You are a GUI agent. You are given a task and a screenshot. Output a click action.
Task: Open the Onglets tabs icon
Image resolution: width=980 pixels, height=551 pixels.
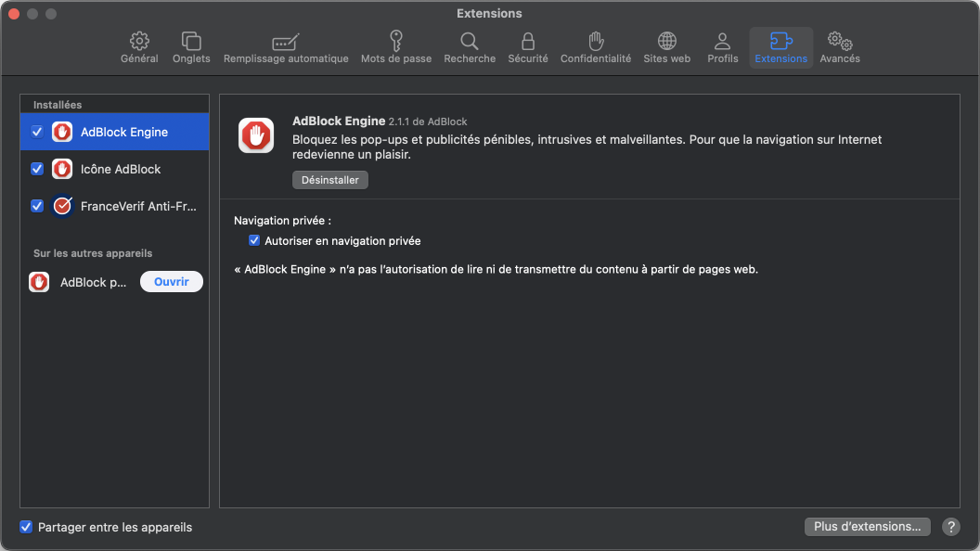pyautogui.click(x=191, y=41)
